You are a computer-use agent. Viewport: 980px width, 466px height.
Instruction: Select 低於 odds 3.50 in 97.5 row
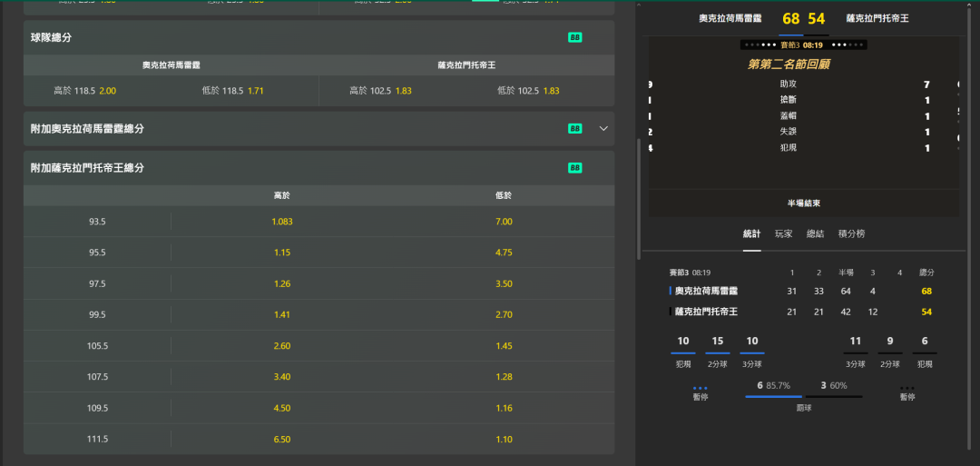(504, 283)
